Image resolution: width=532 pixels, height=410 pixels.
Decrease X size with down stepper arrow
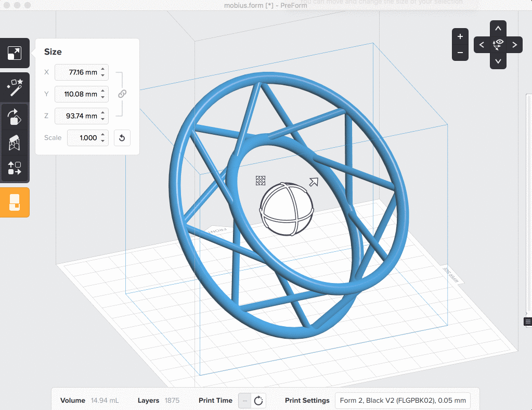[x=103, y=75]
